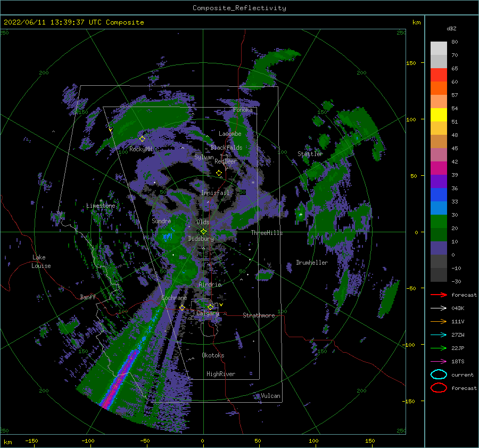
Task: Click the dBZ legend heading
Action: pos(451,28)
